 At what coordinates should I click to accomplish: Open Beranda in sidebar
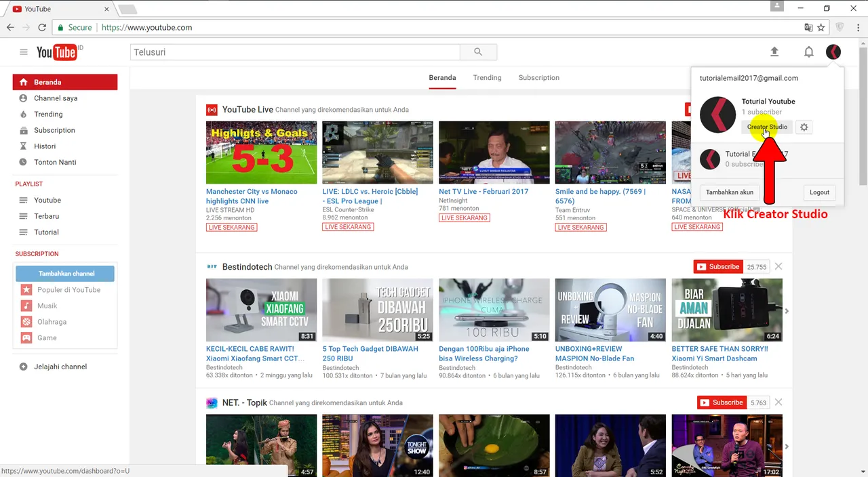(x=65, y=82)
